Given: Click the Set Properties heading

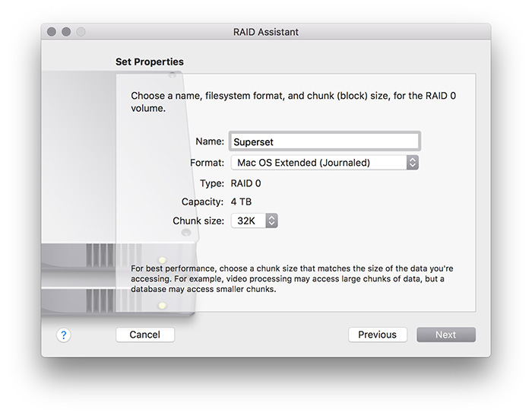Looking at the screenshot, I should pyautogui.click(x=150, y=62).
